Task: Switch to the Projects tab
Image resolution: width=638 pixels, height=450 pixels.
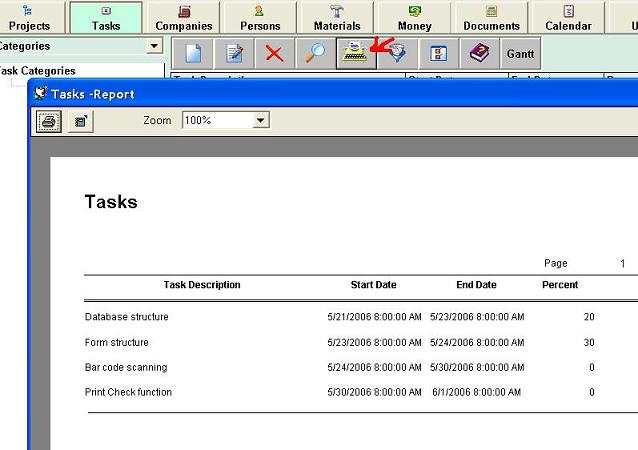Action: pyautogui.click(x=29, y=18)
